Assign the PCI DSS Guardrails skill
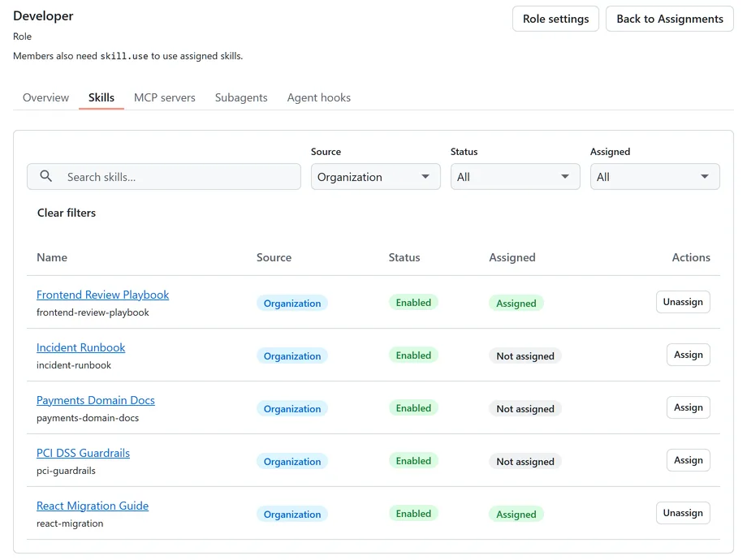Screen dimensions: 747x560 click(x=688, y=460)
